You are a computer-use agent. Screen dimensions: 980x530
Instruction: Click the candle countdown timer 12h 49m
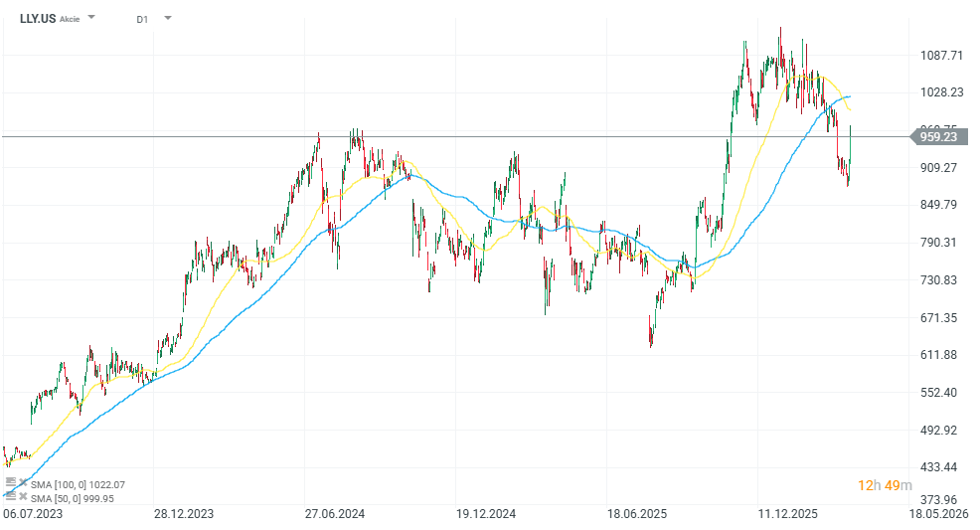(x=885, y=485)
